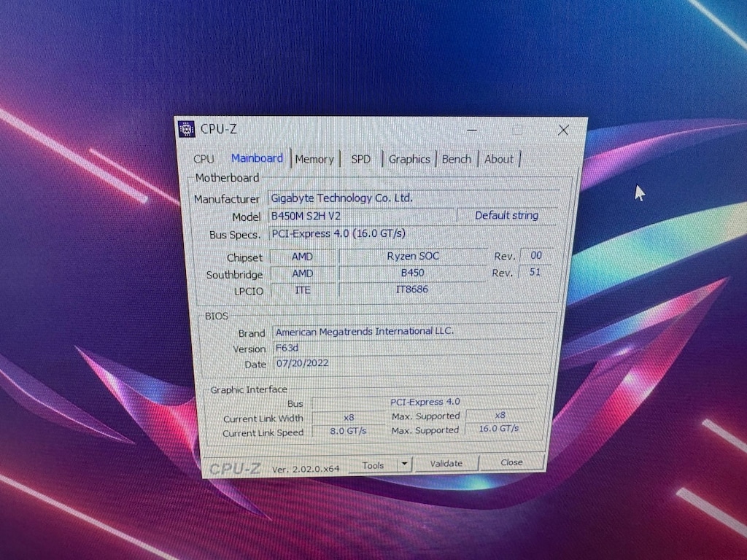Open the Memory tab

[x=314, y=159]
